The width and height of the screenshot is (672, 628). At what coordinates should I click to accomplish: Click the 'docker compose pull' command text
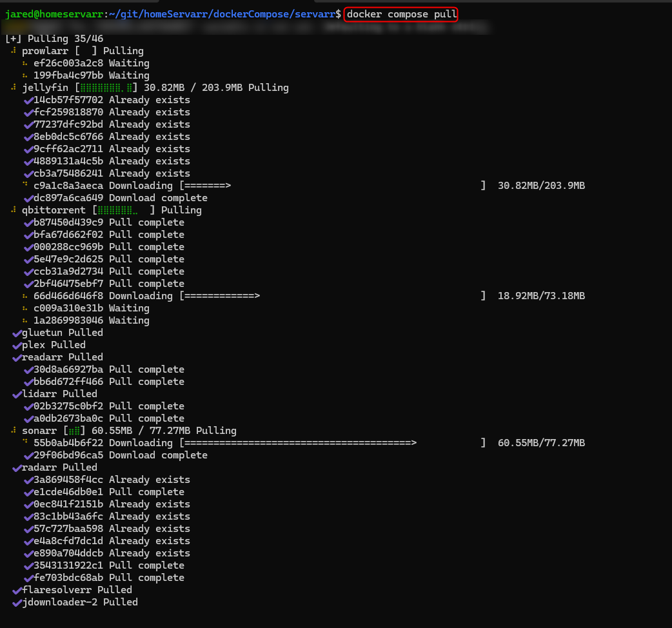[402, 15]
